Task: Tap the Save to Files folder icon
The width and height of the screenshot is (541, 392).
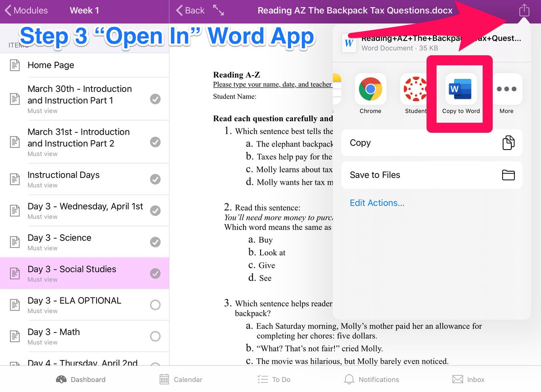Action: (x=508, y=175)
